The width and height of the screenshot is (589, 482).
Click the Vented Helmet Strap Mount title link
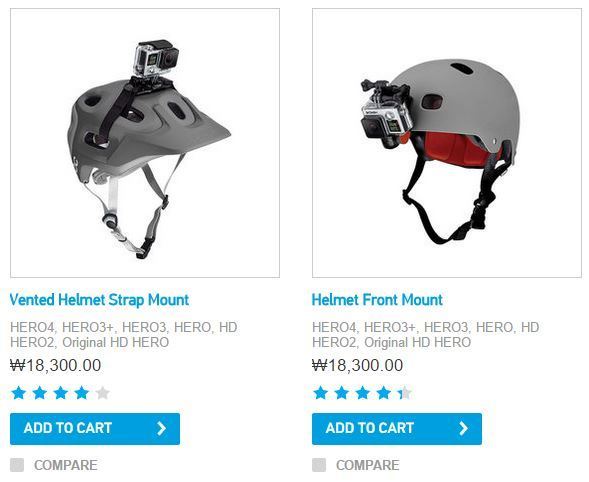point(99,300)
